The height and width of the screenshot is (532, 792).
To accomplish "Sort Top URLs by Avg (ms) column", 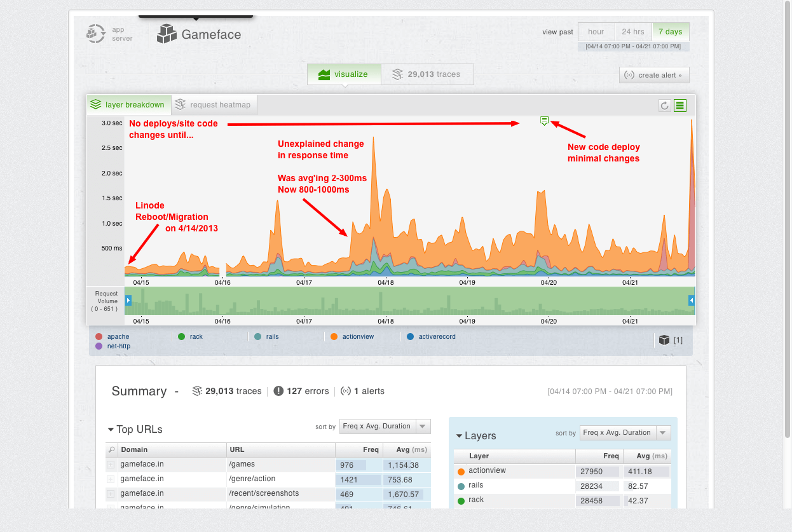I will (407, 449).
